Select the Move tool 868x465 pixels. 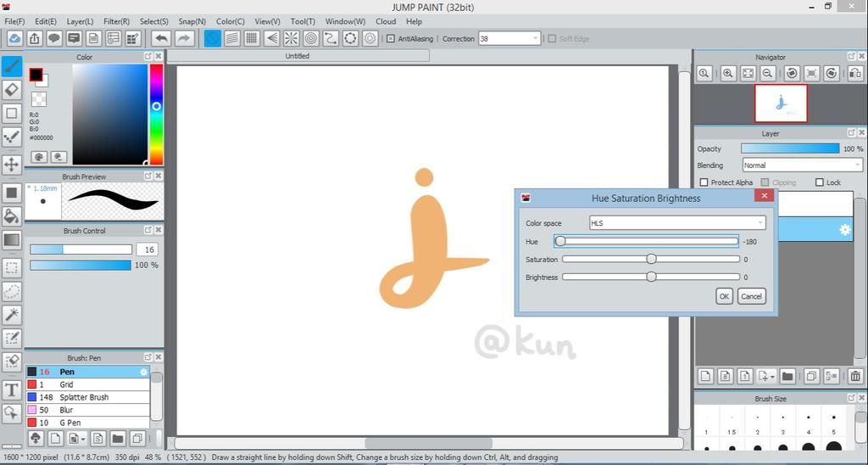12,164
